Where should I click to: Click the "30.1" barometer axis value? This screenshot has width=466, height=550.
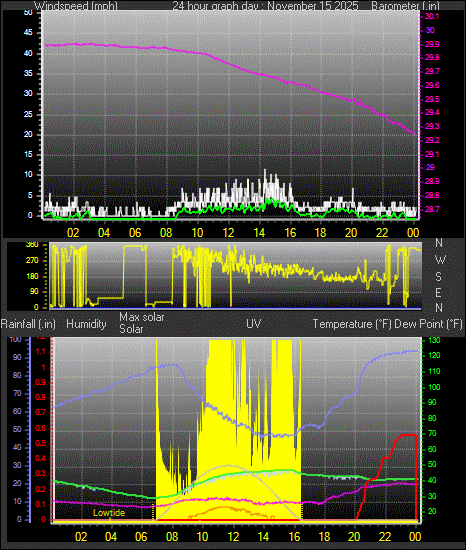click(432, 16)
